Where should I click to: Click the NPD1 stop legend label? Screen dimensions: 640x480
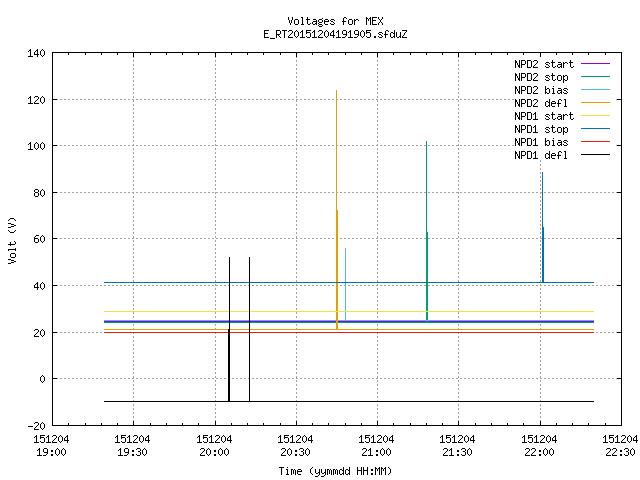point(541,129)
